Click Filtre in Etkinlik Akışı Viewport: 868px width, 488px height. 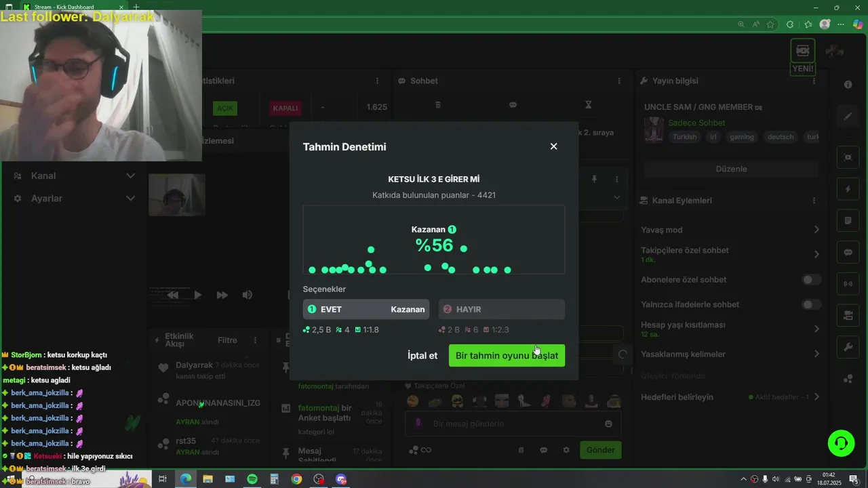click(227, 340)
